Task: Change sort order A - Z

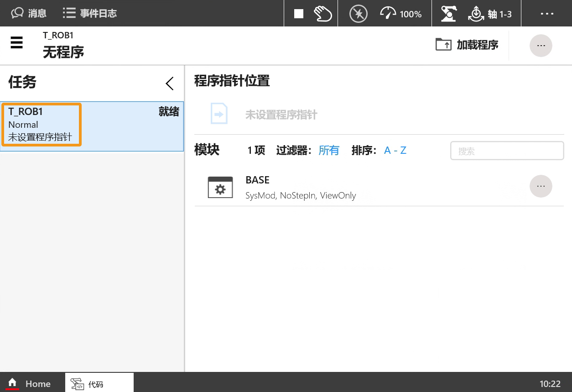Action: point(395,151)
